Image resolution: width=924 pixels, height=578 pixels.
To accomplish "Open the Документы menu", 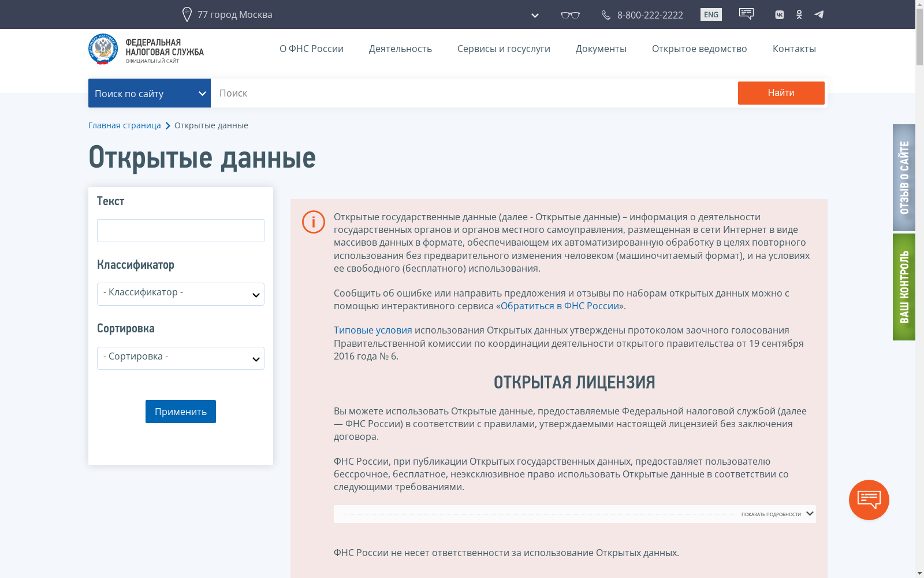I will click(x=601, y=49).
